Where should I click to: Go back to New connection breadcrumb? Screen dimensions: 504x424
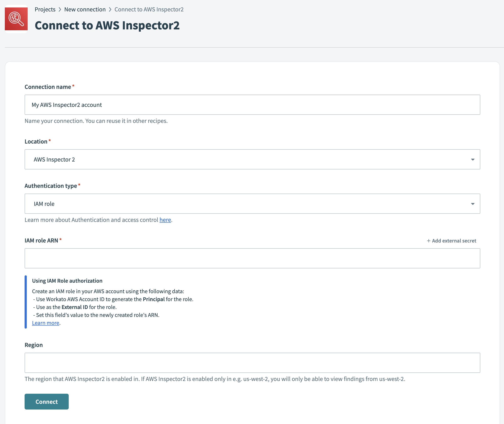[85, 9]
